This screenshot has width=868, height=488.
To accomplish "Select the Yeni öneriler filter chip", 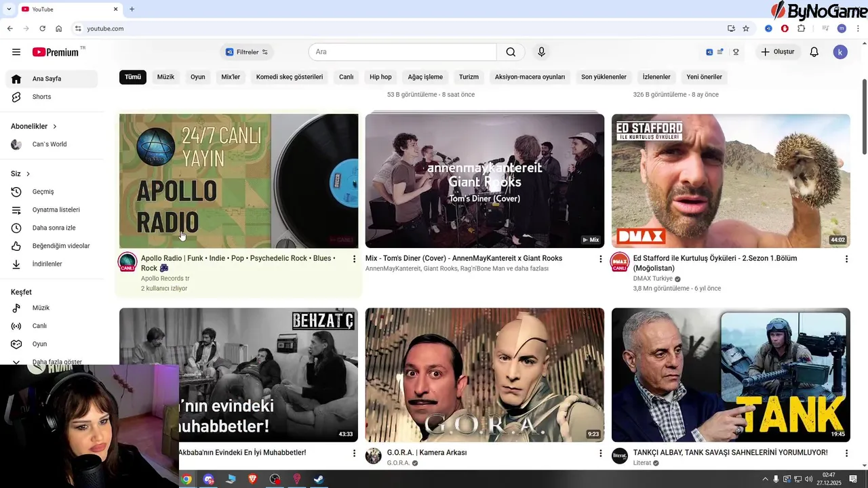I will pyautogui.click(x=704, y=77).
